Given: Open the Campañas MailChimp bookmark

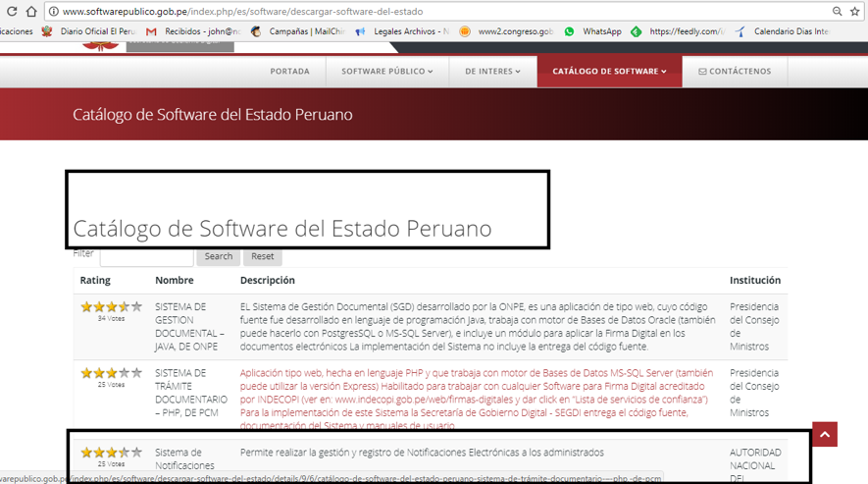Looking at the screenshot, I should (297, 31).
